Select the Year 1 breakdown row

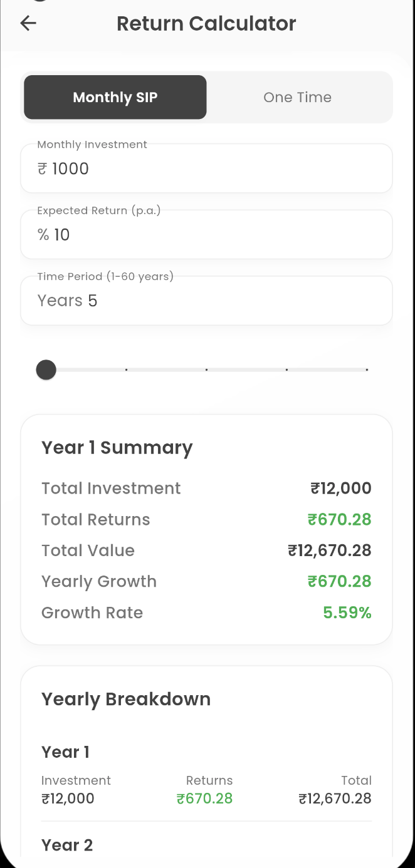coord(207,777)
